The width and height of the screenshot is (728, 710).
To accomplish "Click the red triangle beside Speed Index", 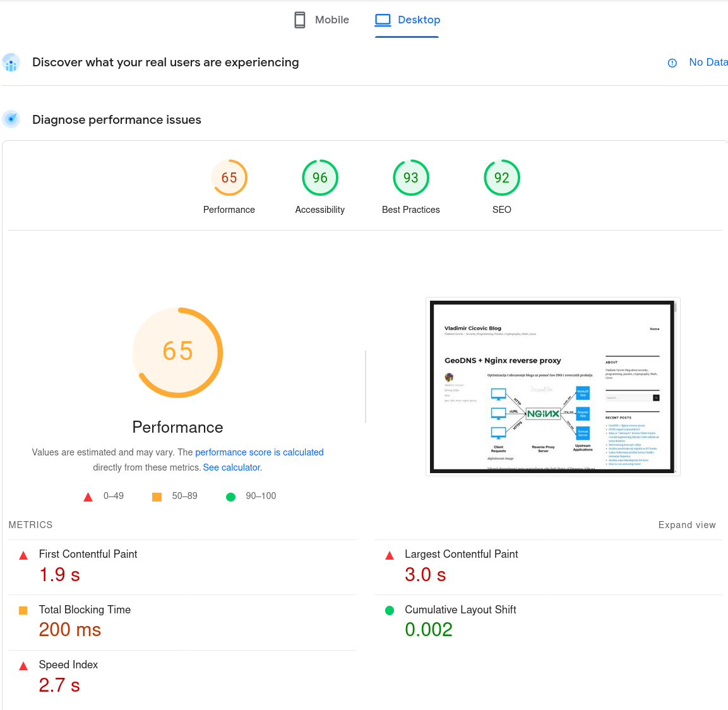I will [23, 666].
